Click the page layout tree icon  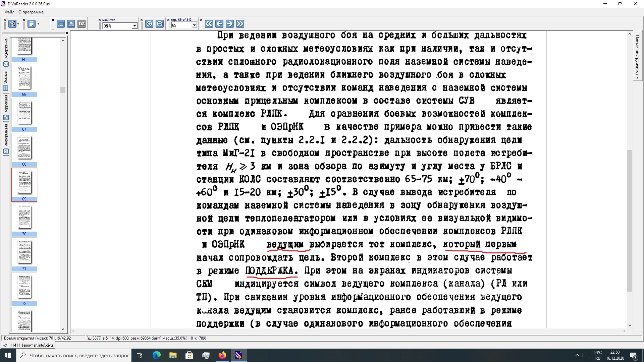12,24
